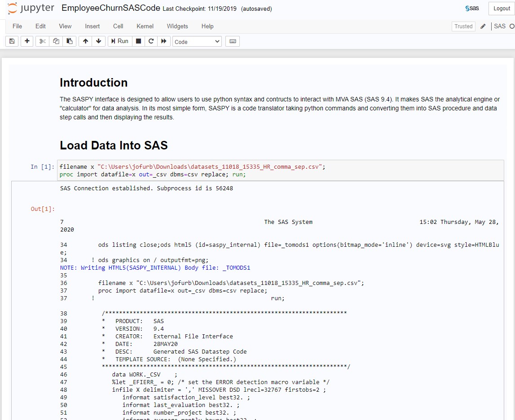The image size is (515, 420).
Task: Open the cell type Code dropdown
Action: tap(197, 42)
